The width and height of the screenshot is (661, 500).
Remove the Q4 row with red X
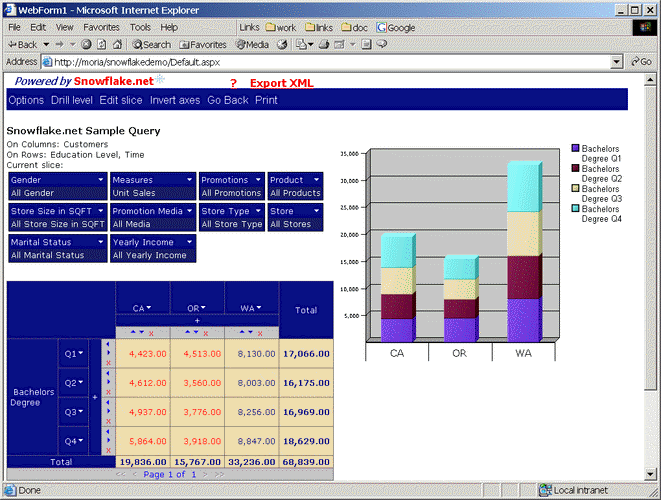[x=108, y=451]
